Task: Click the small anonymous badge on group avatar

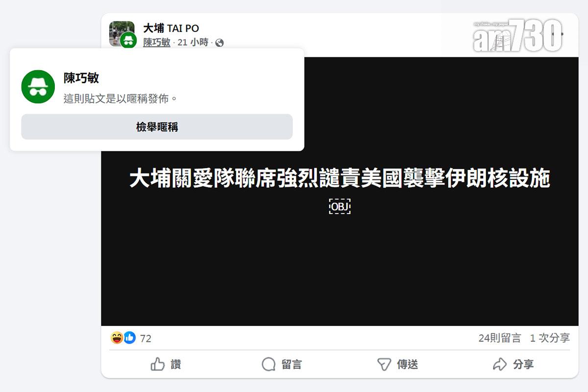Action: pyautogui.click(x=128, y=41)
